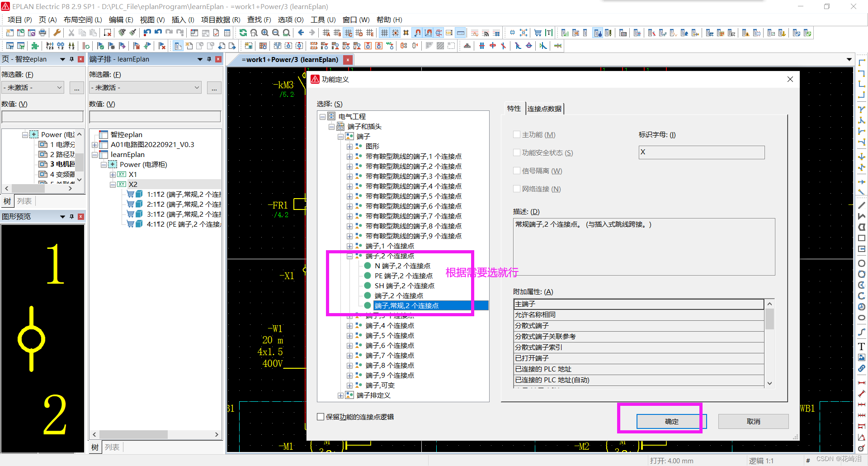868x466 pixels.
Task: Select the rectangle tool in right sidebar
Action: point(862,238)
